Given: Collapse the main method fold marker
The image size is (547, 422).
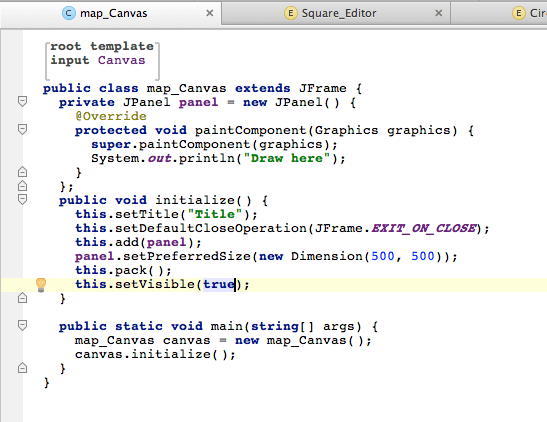Looking at the screenshot, I should (22, 325).
